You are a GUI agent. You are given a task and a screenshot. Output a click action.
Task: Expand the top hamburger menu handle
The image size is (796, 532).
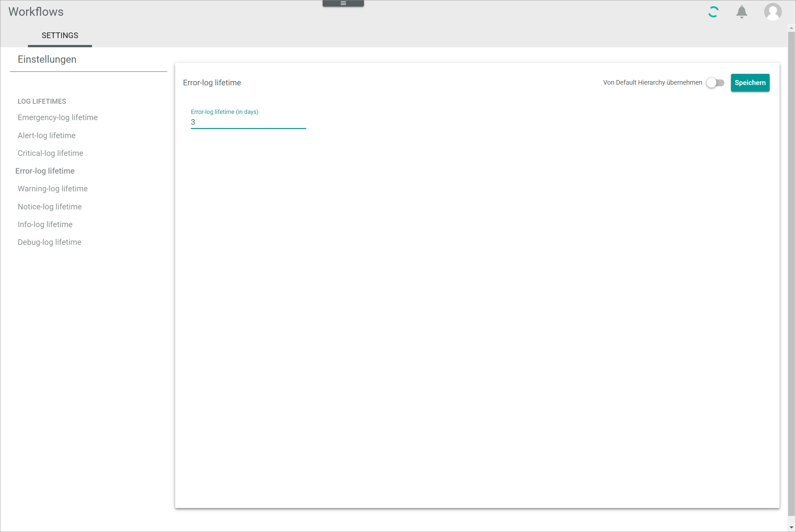click(x=343, y=3)
